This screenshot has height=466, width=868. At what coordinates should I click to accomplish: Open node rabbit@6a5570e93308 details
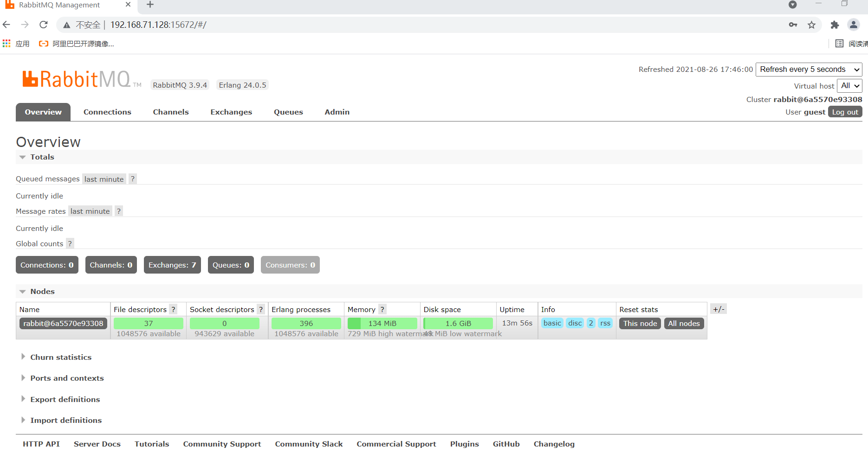tap(63, 324)
